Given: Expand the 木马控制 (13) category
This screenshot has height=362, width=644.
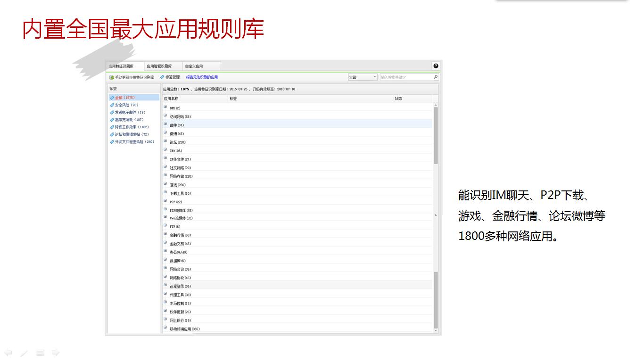Looking at the screenshot, I should tap(165, 303).
